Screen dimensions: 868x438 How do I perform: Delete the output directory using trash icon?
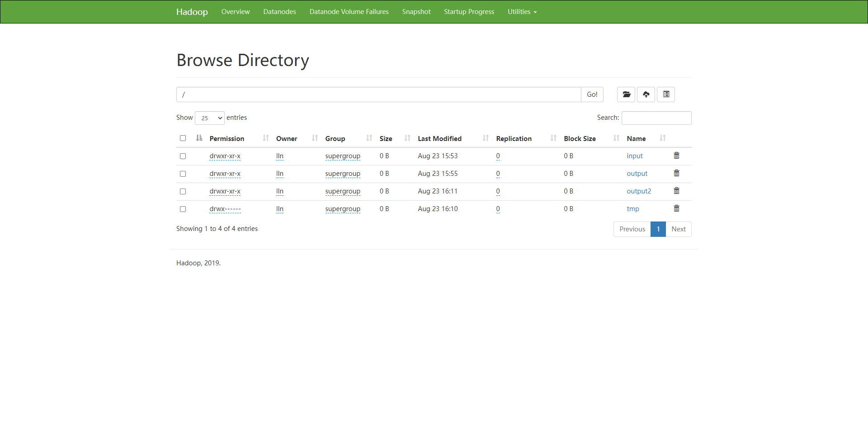(677, 173)
